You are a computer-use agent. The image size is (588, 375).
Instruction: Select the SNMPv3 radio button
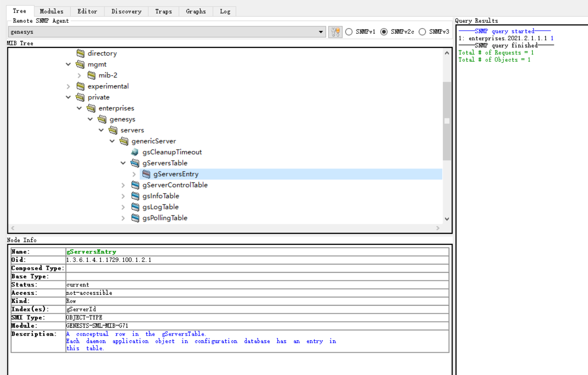[x=422, y=32]
